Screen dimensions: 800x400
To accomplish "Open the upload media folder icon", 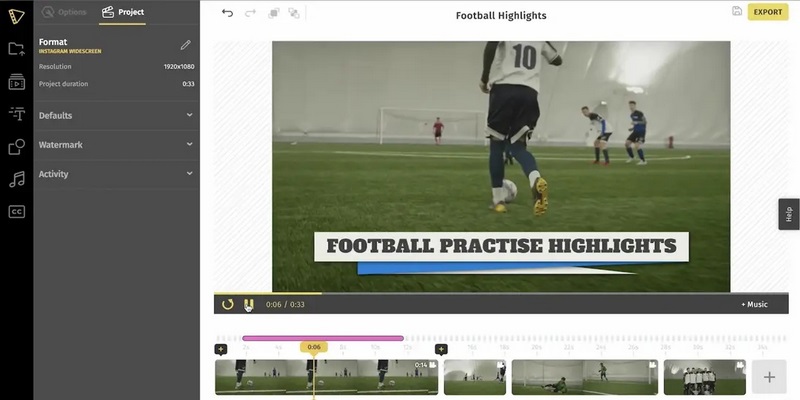I will pyautogui.click(x=16, y=49).
